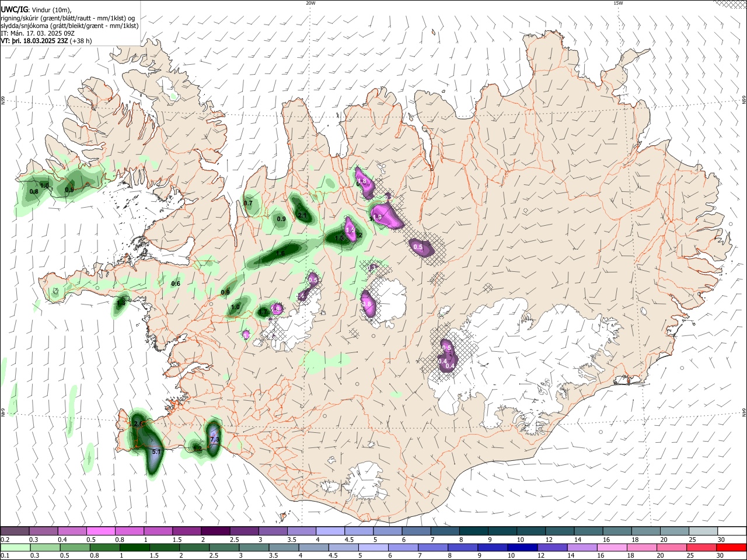Click the 15W longitude label
The height and width of the screenshot is (560, 747).
618,3
